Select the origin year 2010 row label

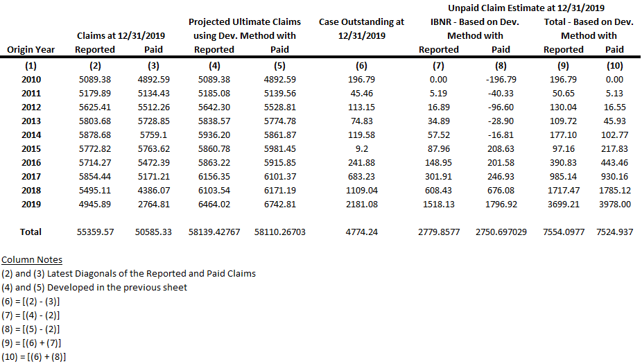[x=31, y=79]
